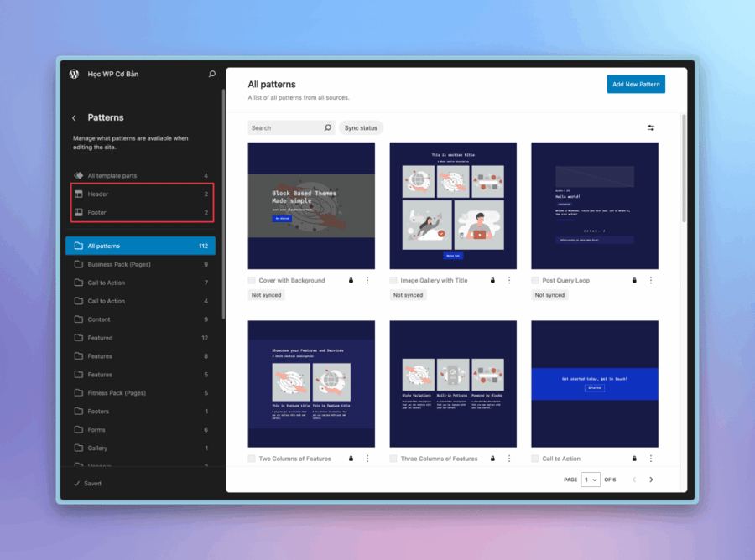Open actions menu for Cover with Background

click(367, 281)
